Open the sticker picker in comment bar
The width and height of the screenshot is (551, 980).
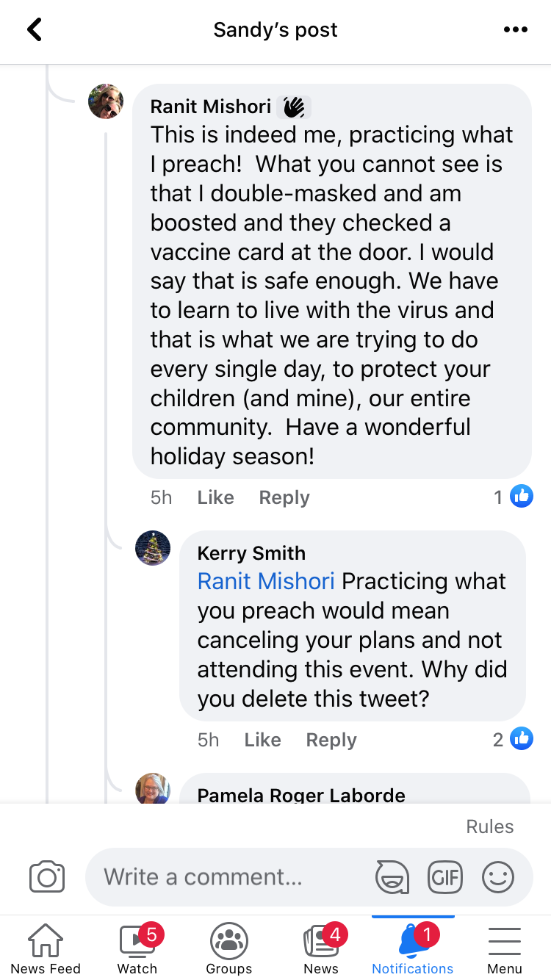[392, 876]
